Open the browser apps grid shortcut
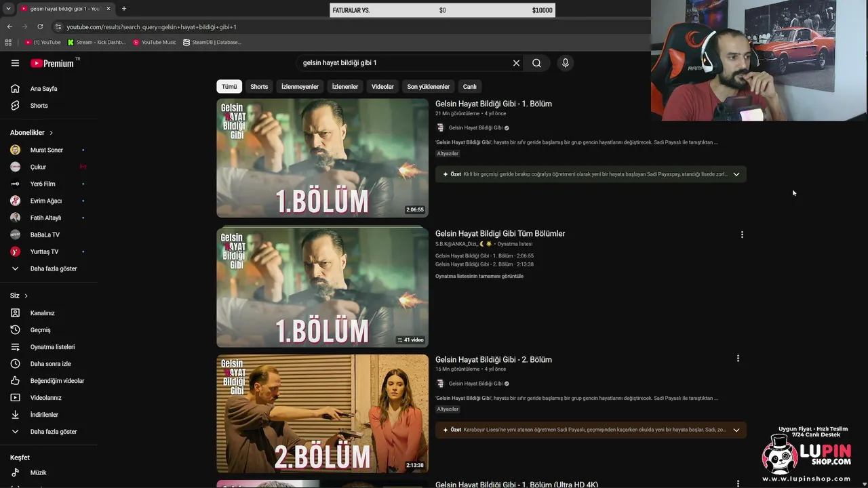 click(x=8, y=42)
